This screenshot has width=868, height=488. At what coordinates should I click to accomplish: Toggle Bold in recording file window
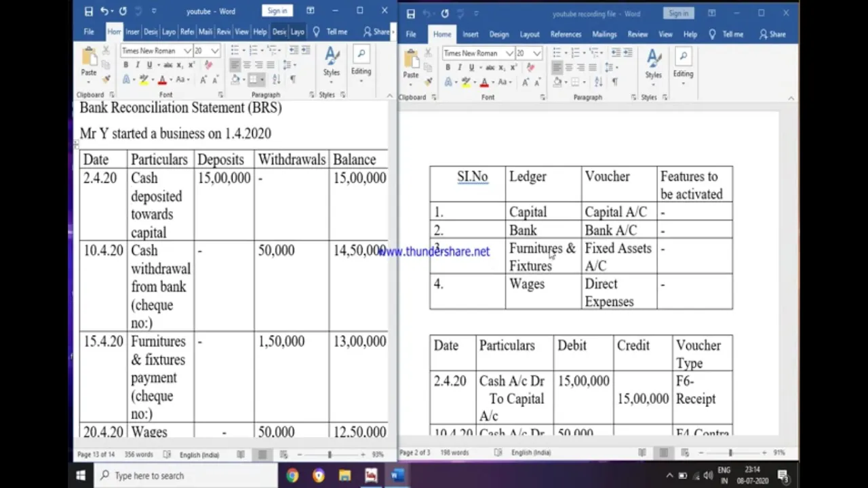[x=448, y=68]
